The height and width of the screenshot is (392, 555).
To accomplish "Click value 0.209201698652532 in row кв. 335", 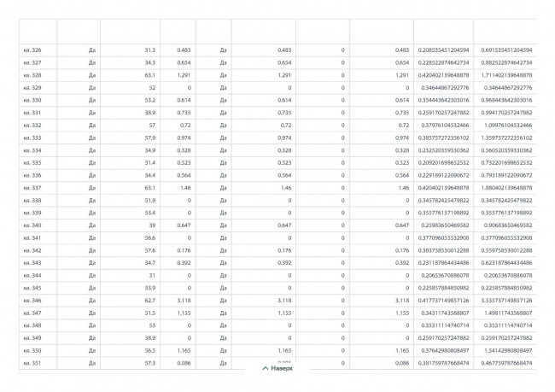I will 443,163.
